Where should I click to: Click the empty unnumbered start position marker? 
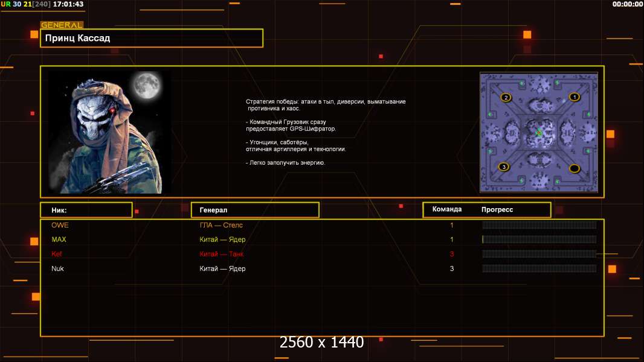575,168
